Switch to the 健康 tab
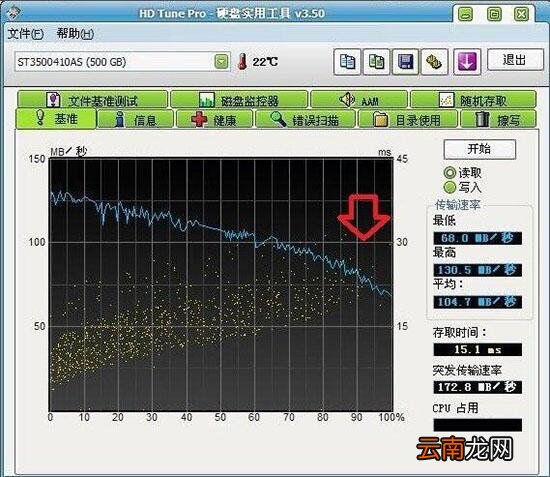 point(214,119)
